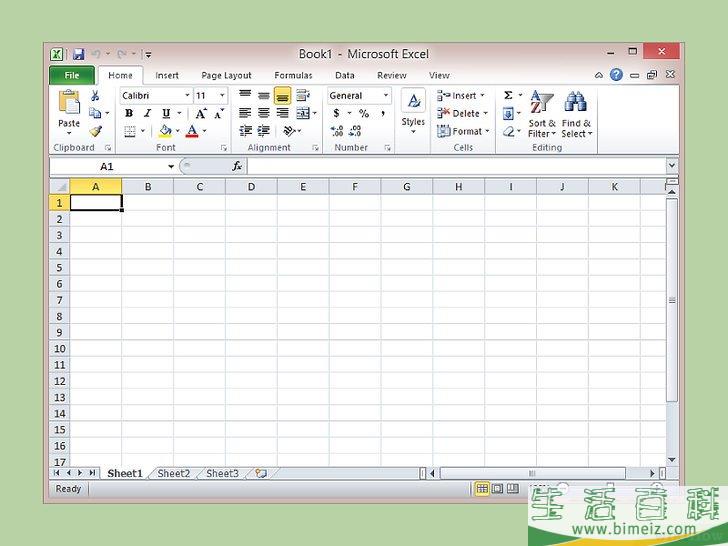This screenshot has width=728, height=546.
Task: Click the Orientation text rotation icon
Action: (x=289, y=131)
